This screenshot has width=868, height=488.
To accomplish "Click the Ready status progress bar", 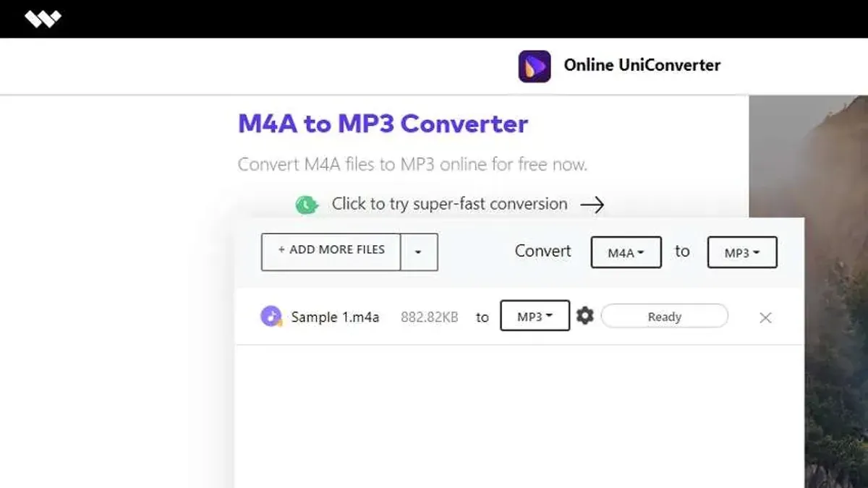I will tap(665, 316).
